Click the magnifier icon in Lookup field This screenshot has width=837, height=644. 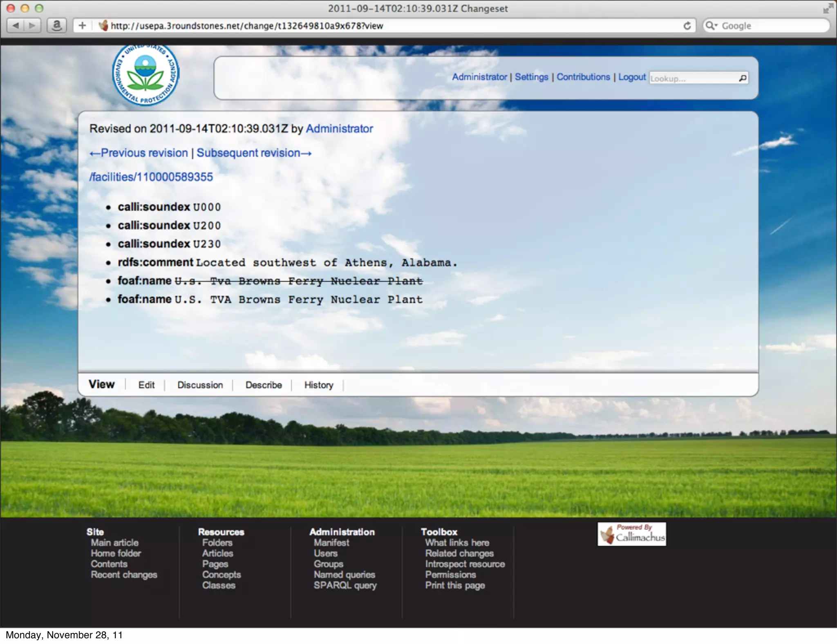pos(743,78)
